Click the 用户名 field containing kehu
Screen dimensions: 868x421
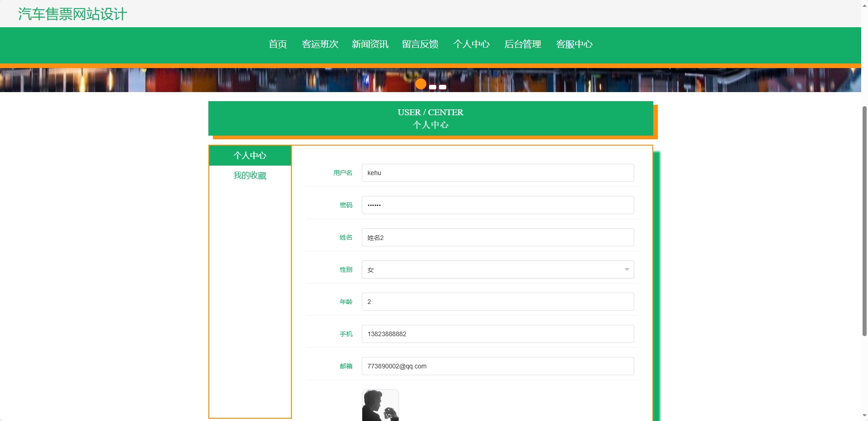pos(497,173)
